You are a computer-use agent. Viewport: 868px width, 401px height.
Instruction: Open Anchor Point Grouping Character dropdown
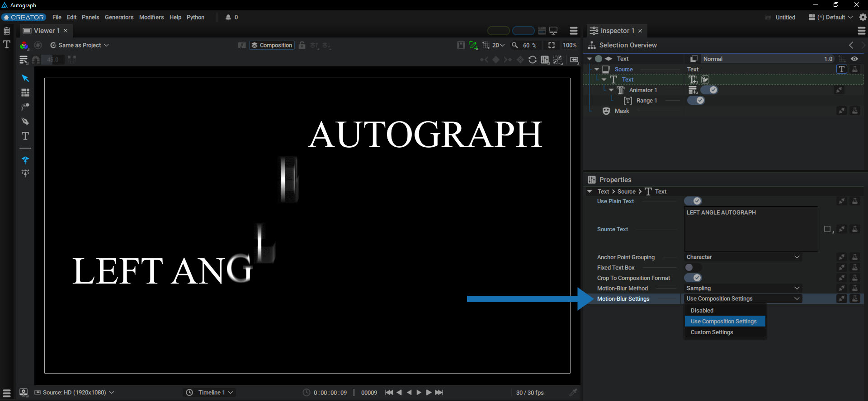click(x=743, y=257)
